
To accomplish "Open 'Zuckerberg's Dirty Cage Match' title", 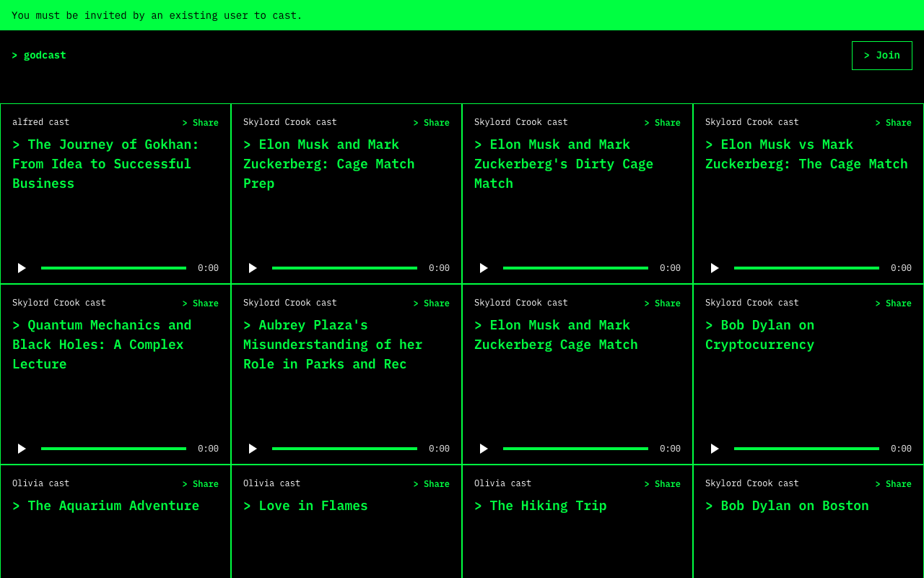I will coord(564,164).
